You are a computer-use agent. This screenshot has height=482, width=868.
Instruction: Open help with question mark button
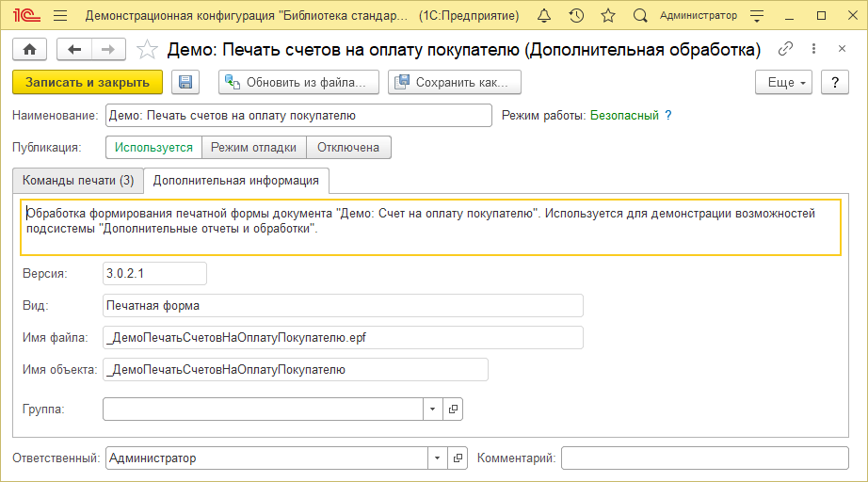click(835, 83)
